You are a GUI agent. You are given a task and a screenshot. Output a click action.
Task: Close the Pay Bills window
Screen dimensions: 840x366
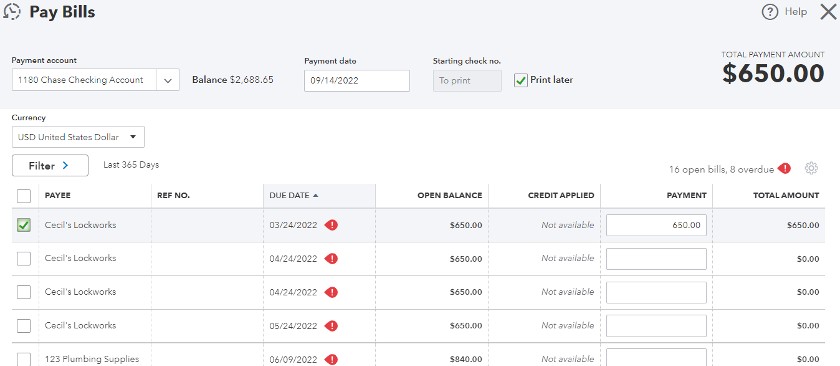[x=828, y=12]
